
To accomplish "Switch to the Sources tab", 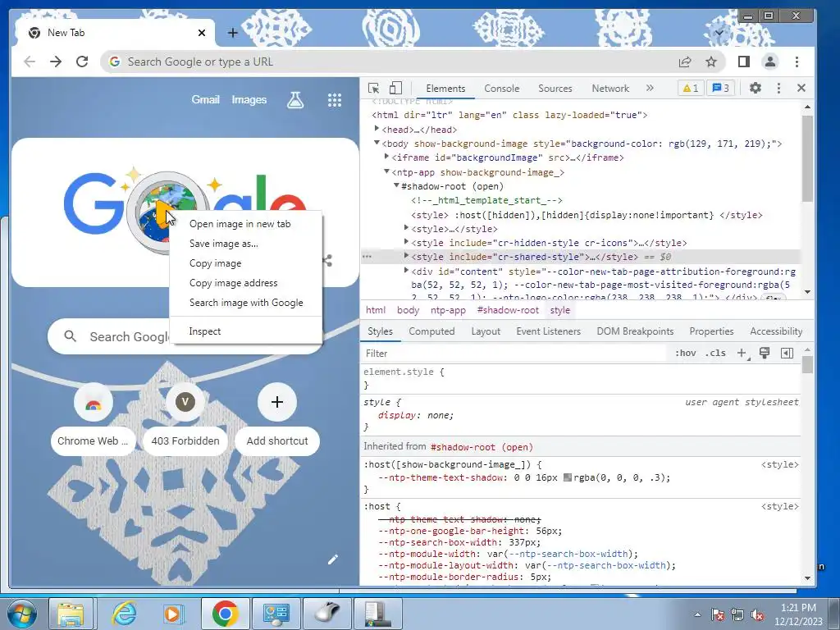I will pyautogui.click(x=555, y=89).
